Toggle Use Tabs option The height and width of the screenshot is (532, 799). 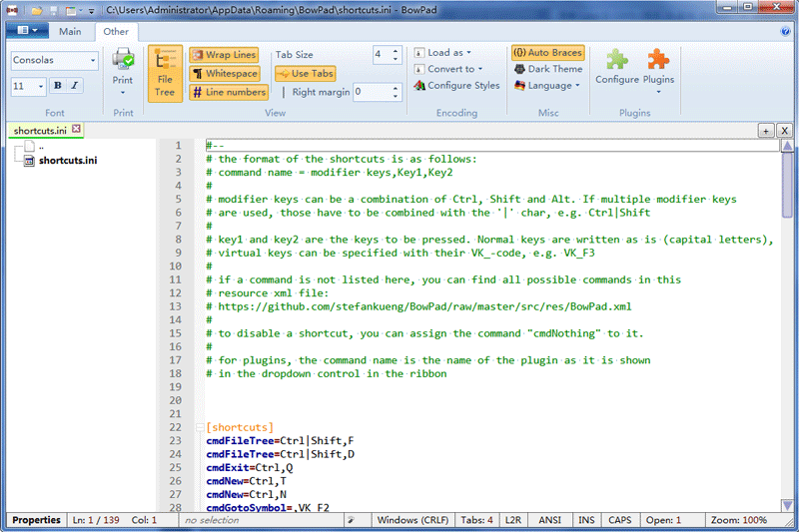coord(305,73)
